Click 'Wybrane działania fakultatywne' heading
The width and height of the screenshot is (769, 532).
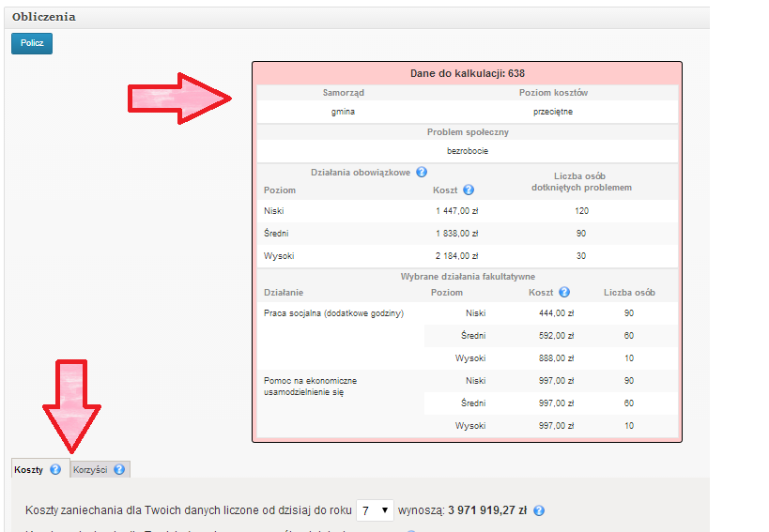click(x=468, y=276)
